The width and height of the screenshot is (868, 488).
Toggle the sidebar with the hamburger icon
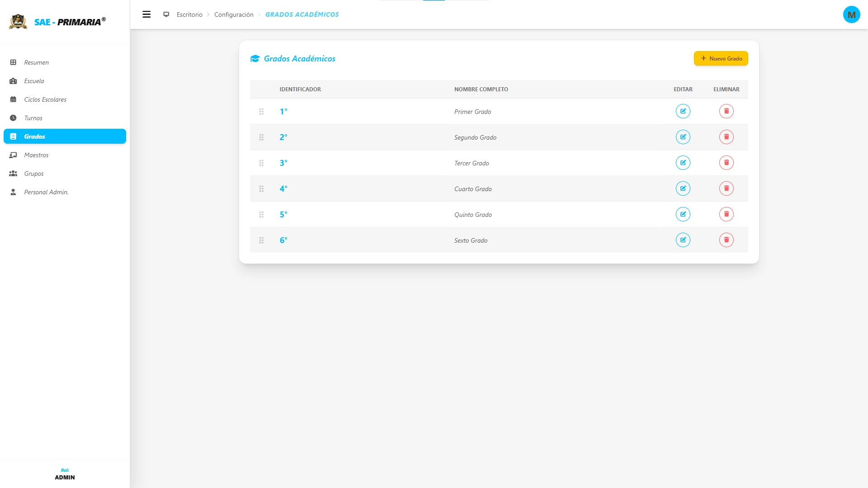point(146,14)
